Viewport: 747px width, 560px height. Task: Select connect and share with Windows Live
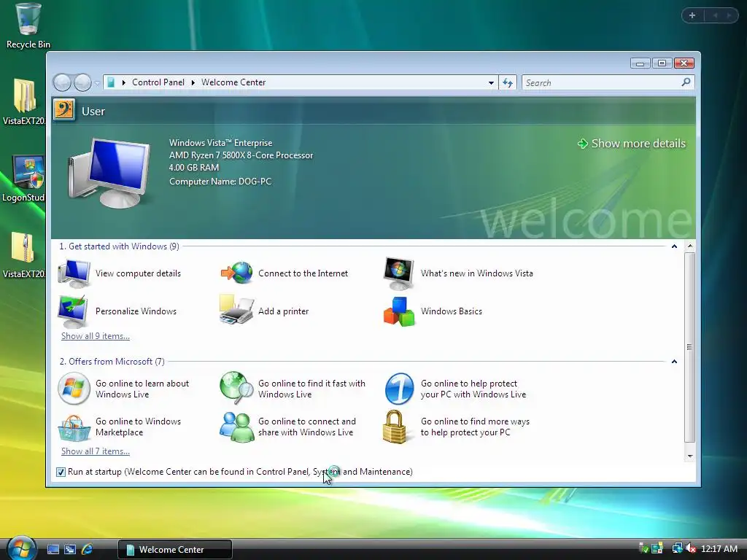point(288,427)
